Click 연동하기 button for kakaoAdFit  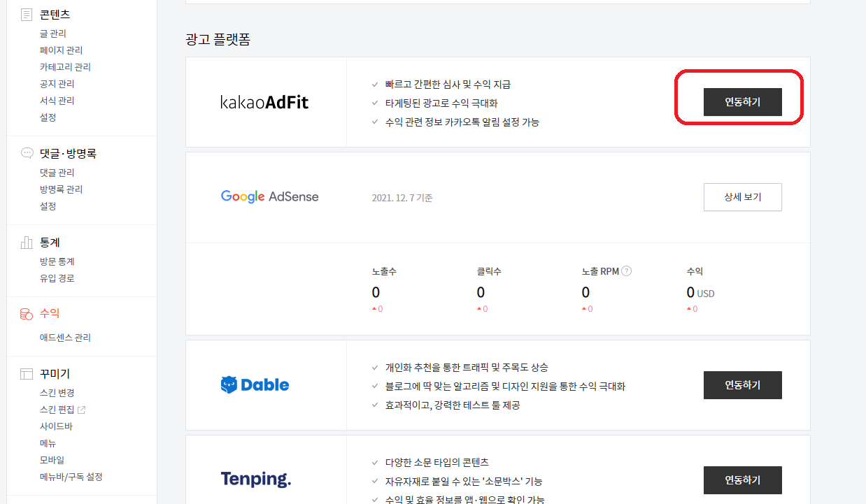click(742, 102)
